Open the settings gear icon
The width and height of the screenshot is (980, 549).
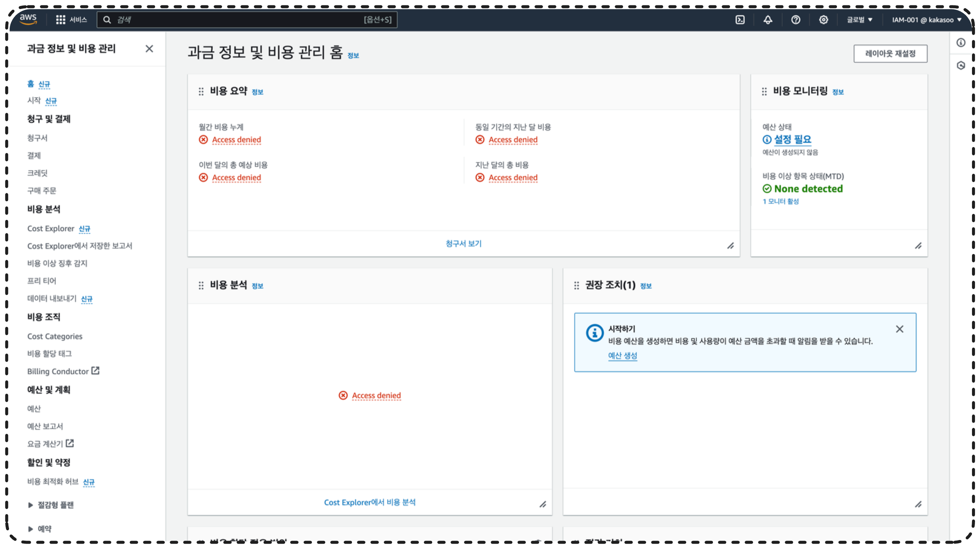tap(823, 20)
